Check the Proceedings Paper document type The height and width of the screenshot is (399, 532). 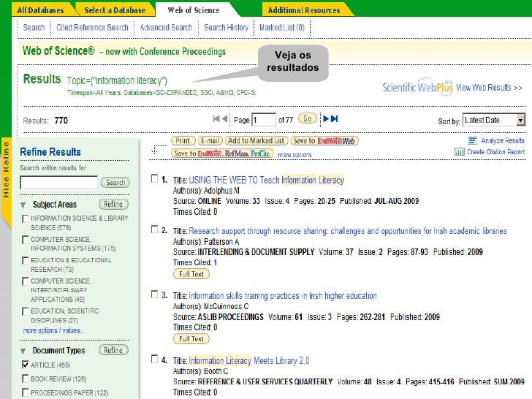[x=25, y=392]
